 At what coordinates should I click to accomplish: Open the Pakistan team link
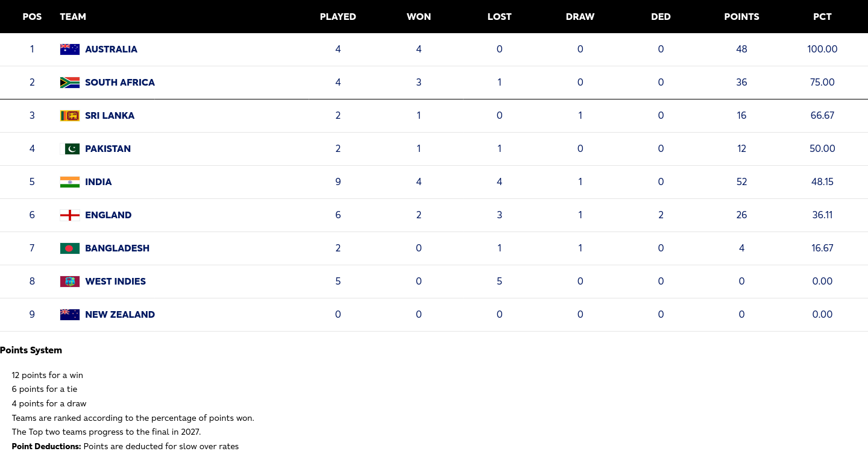point(108,149)
